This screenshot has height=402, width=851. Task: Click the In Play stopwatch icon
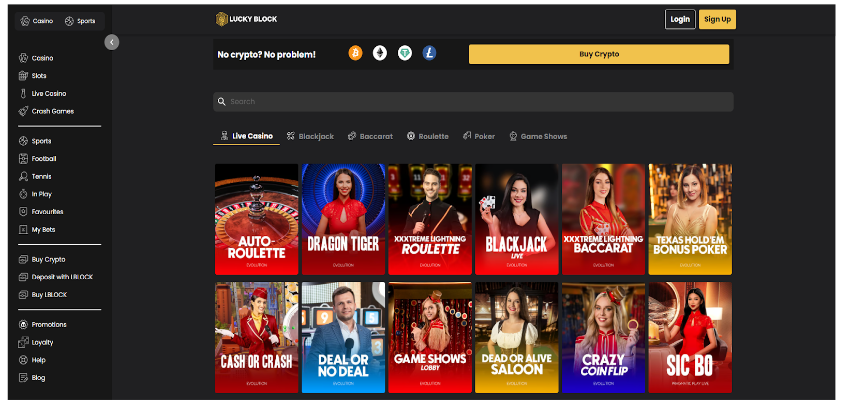tap(23, 194)
